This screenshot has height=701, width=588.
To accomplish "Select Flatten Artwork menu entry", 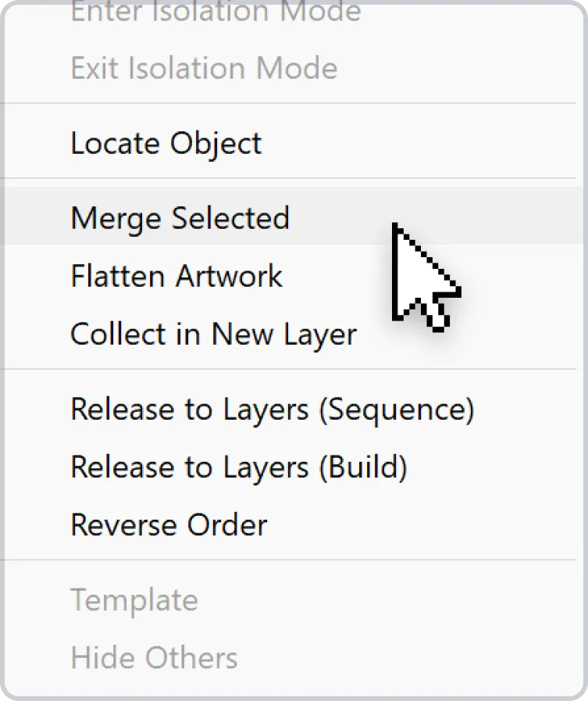I will (x=293, y=275).
